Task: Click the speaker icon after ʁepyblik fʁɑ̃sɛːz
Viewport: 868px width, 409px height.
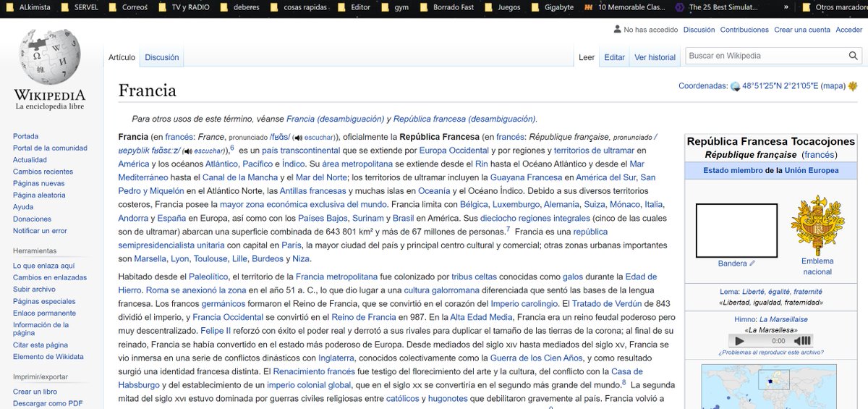Action: (187, 151)
